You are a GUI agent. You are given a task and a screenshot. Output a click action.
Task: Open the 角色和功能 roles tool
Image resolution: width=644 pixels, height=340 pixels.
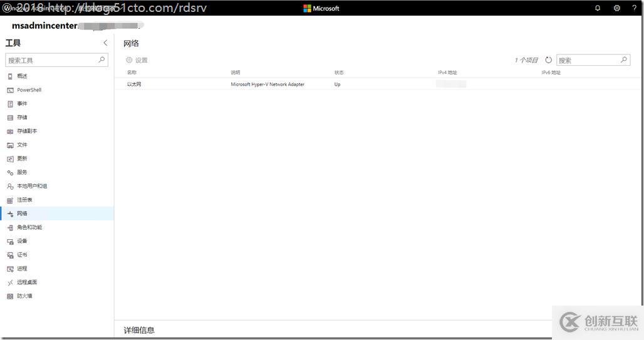(x=29, y=227)
